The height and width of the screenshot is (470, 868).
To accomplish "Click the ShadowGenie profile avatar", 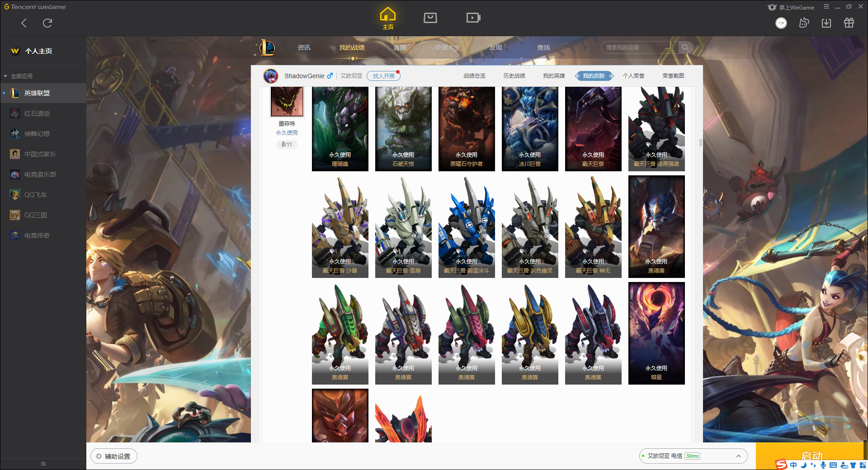I will [271, 76].
